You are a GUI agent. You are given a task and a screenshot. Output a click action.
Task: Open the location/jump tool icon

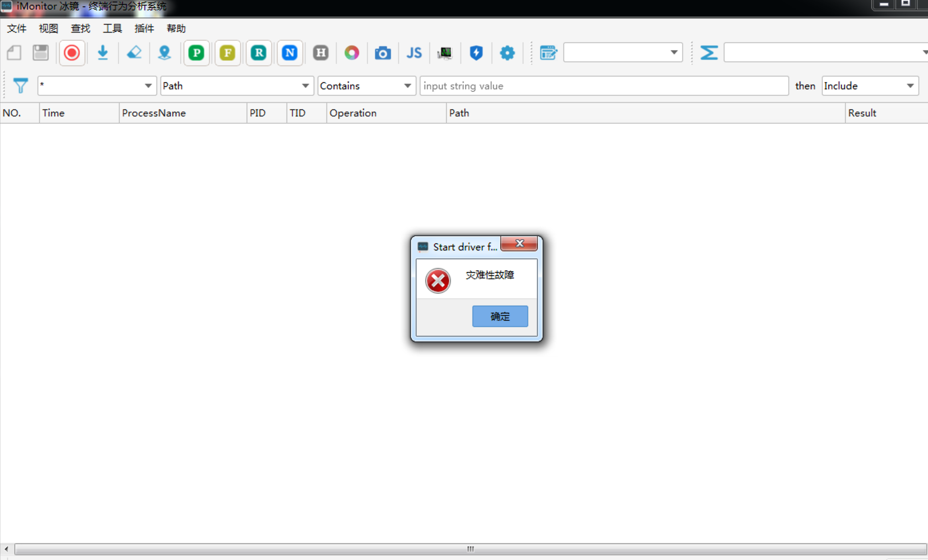click(x=165, y=52)
